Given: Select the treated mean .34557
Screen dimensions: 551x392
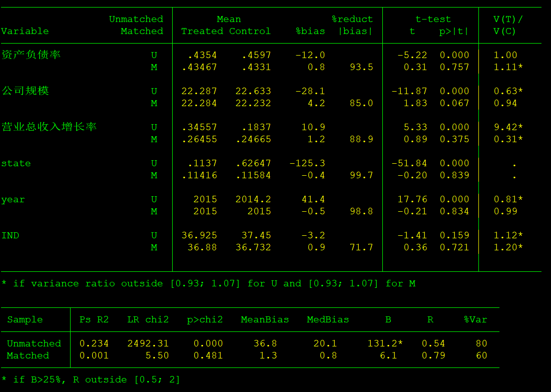Looking at the screenshot, I should point(199,127).
